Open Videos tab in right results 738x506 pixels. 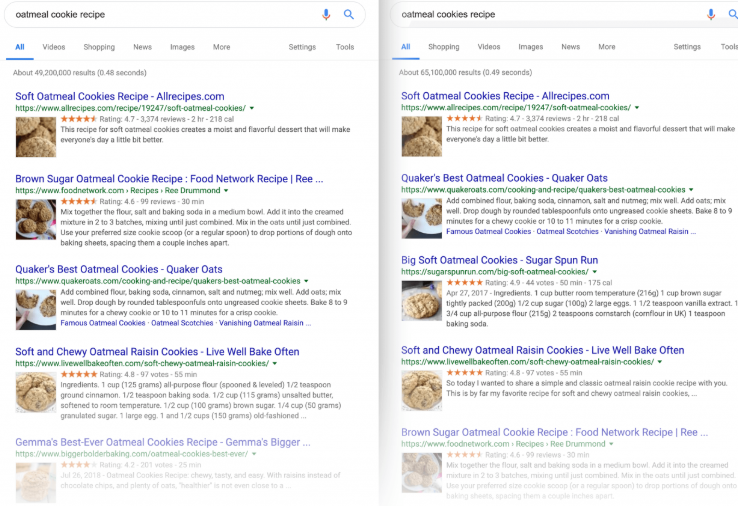(x=489, y=47)
